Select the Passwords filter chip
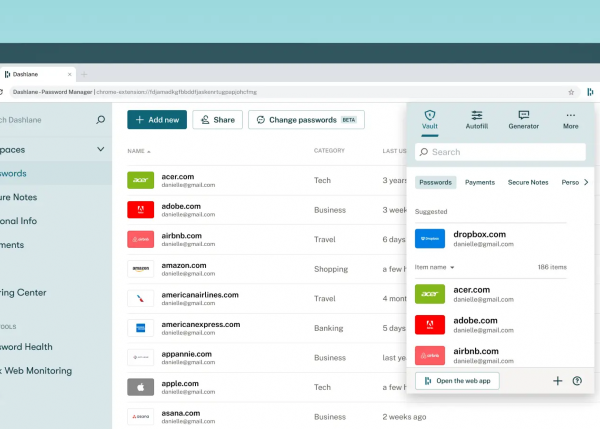Screen dimensions: 600x433 point(435,182)
